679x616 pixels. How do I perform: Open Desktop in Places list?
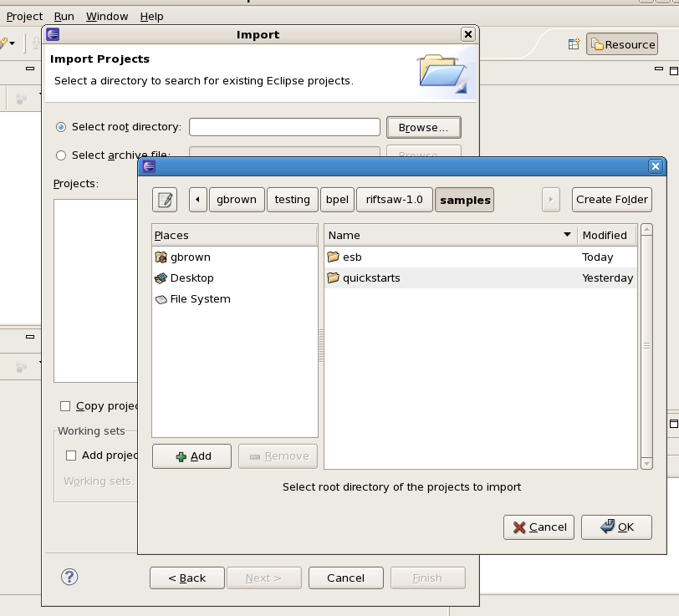coord(191,278)
